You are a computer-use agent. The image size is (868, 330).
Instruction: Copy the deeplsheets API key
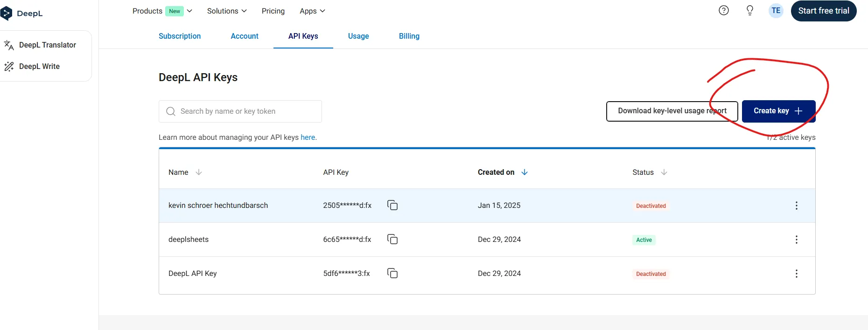click(x=392, y=240)
